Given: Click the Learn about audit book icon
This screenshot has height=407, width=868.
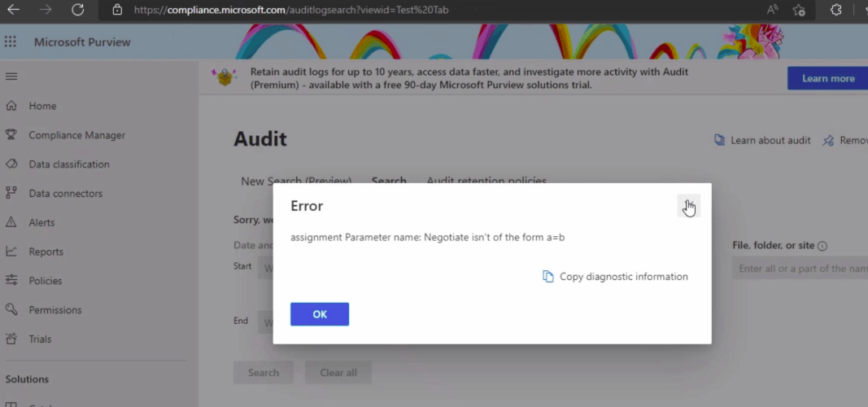Looking at the screenshot, I should [x=720, y=140].
